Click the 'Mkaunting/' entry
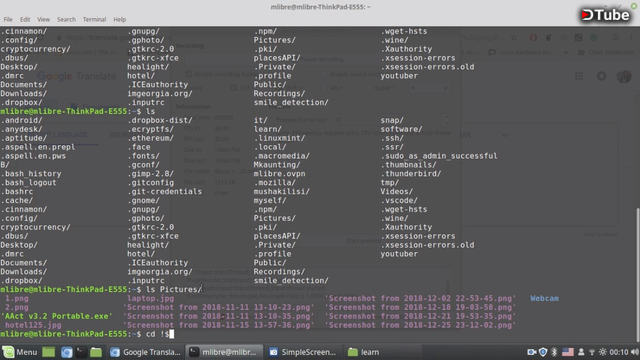 point(277,164)
